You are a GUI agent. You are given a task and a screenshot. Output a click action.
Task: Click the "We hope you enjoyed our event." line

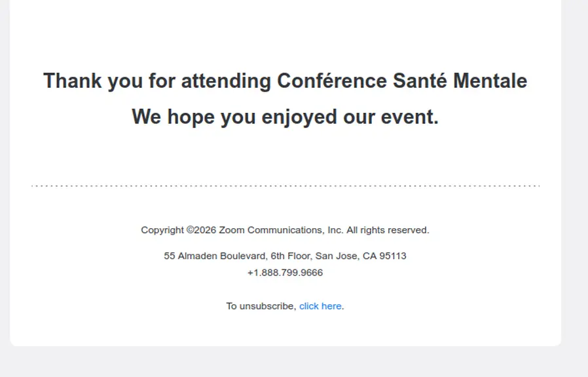pyautogui.click(x=285, y=117)
